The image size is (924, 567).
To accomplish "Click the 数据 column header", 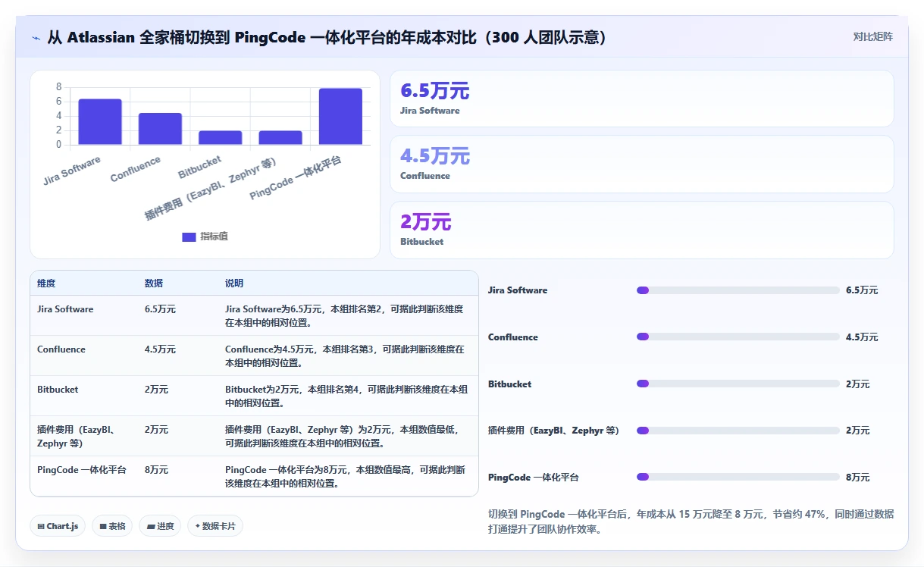I will pyautogui.click(x=154, y=283).
